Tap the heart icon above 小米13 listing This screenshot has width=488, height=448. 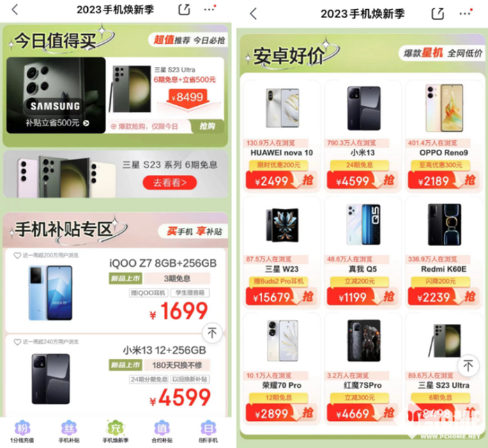click(x=17, y=342)
